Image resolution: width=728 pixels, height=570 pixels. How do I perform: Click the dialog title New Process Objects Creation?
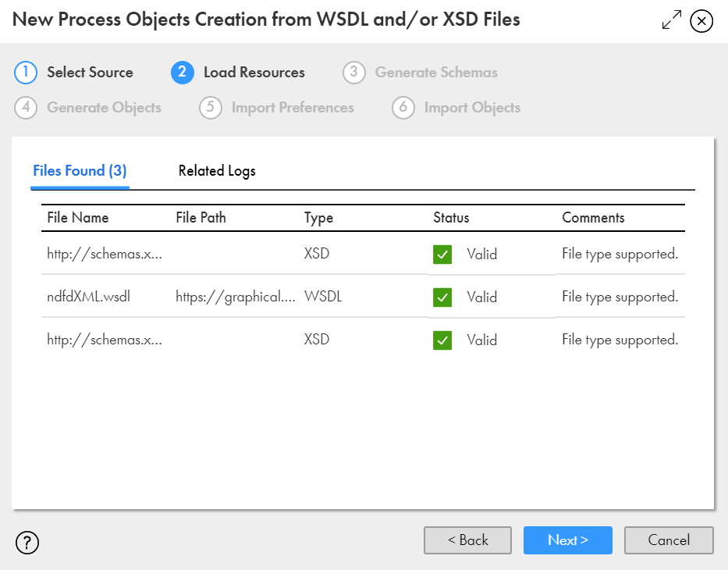point(266,20)
